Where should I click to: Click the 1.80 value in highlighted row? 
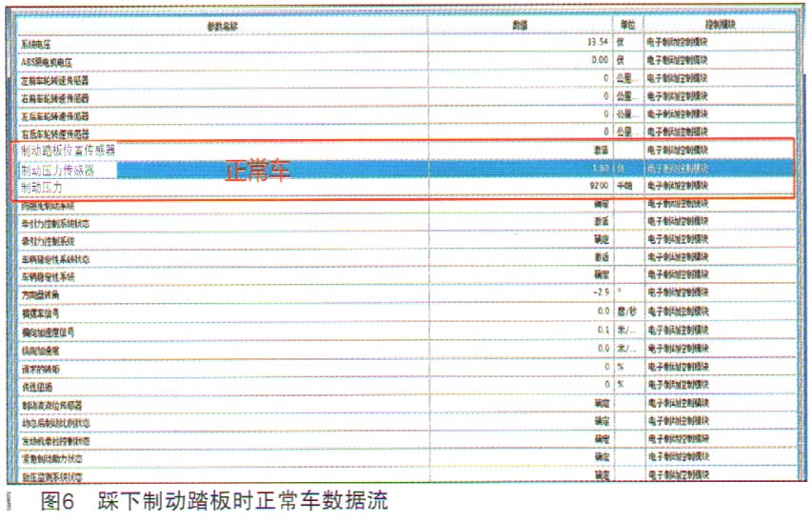[598, 170]
